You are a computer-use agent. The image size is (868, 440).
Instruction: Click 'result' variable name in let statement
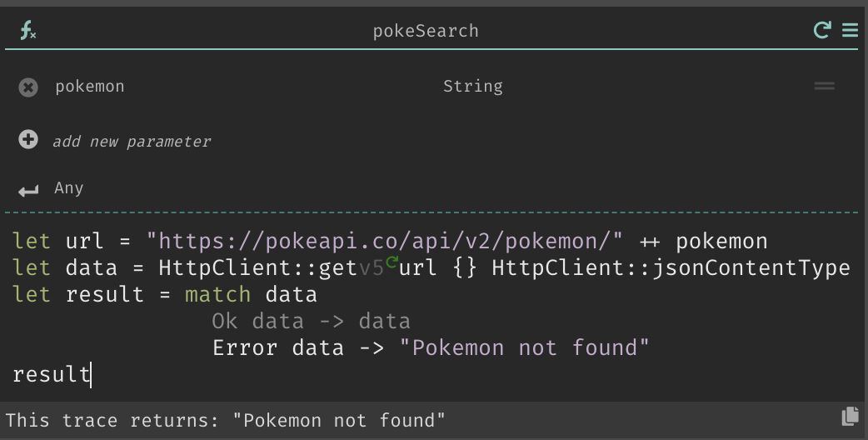pos(105,294)
